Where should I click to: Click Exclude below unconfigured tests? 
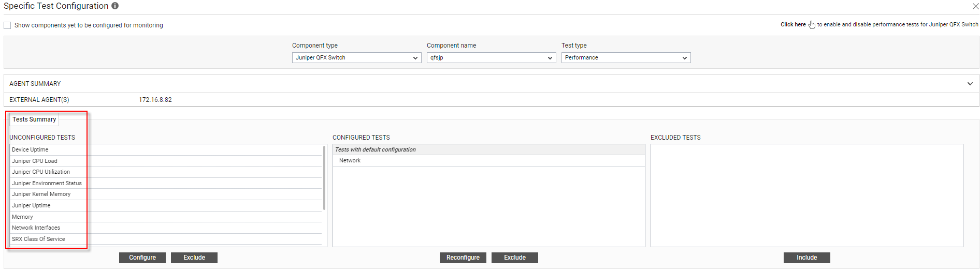tap(194, 258)
